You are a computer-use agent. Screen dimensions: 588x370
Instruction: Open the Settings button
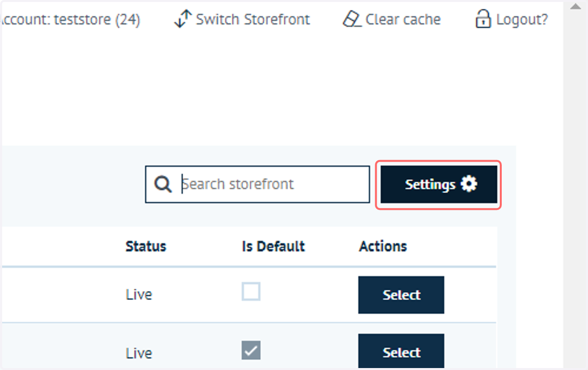439,185
